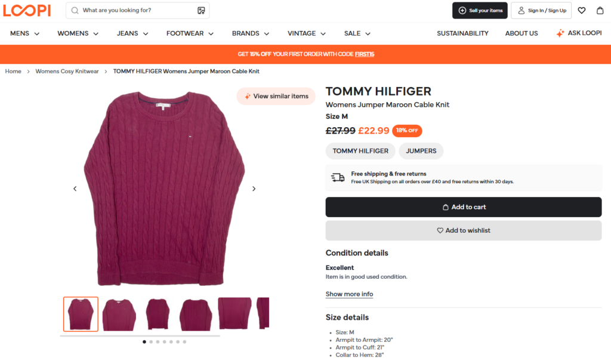
Task: Start an image search from the search bar icon
Action: pyautogui.click(x=202, y=10)
